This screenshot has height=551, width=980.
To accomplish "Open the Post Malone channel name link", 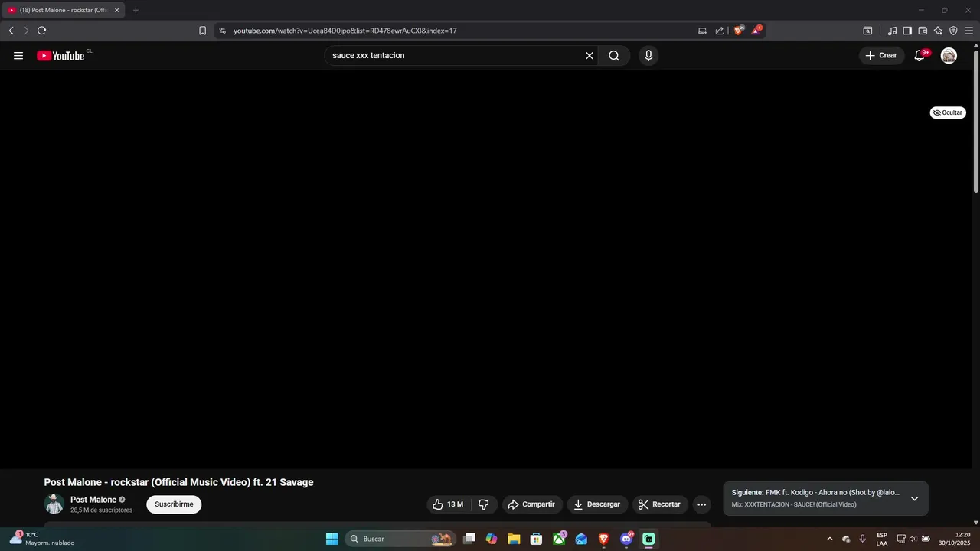I will coord(93,500).
